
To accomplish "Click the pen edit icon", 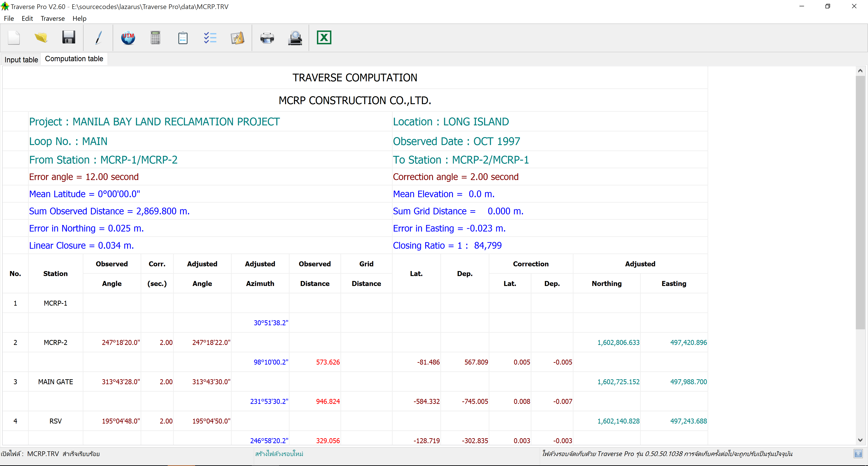I will pos(98,38).
